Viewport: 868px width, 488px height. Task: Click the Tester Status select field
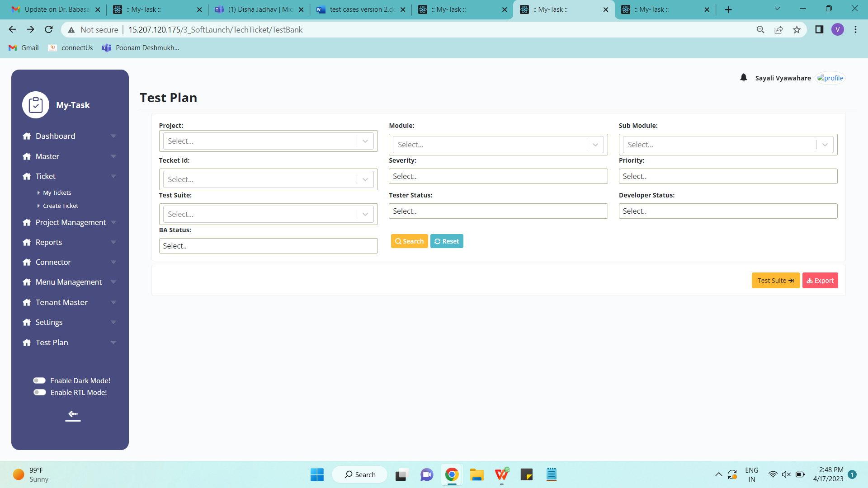coord(498,211)
